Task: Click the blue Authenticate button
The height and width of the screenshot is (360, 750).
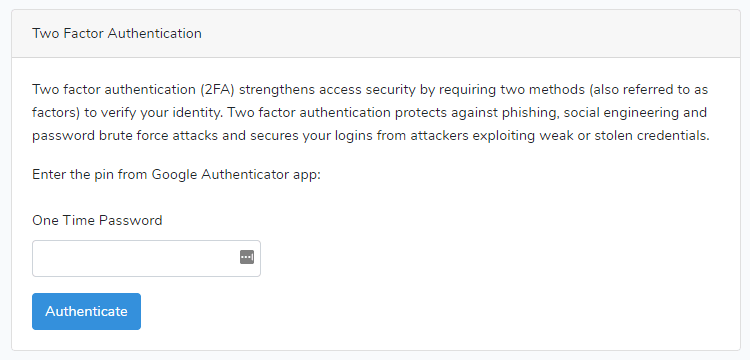Action: 87,311
